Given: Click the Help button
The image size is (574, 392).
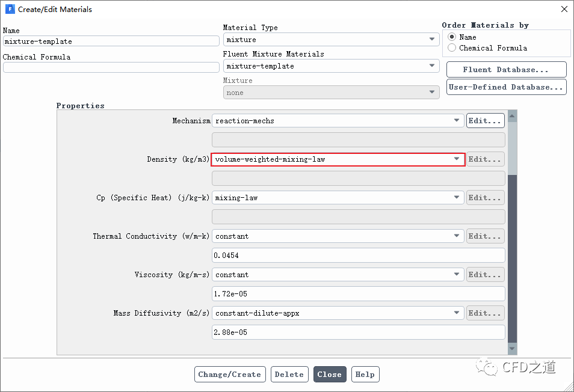Looking at the screenshot, I should pos(365,375).
